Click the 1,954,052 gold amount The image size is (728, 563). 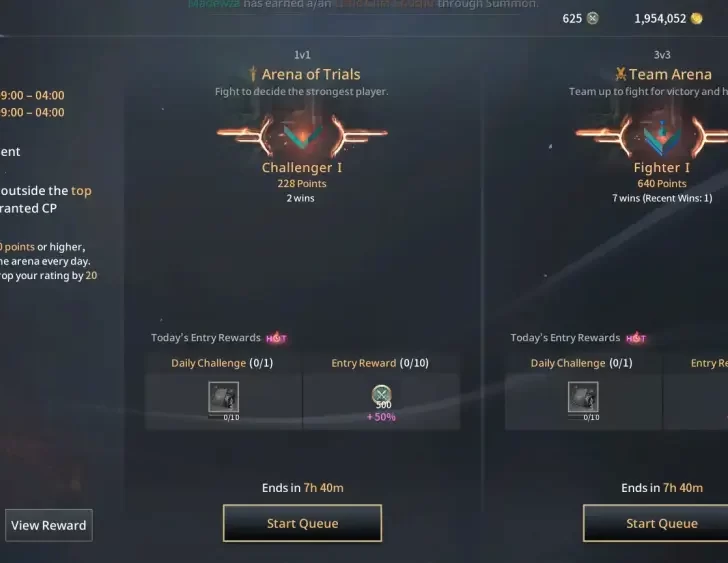pyautogui.click(x=660, y=19)
